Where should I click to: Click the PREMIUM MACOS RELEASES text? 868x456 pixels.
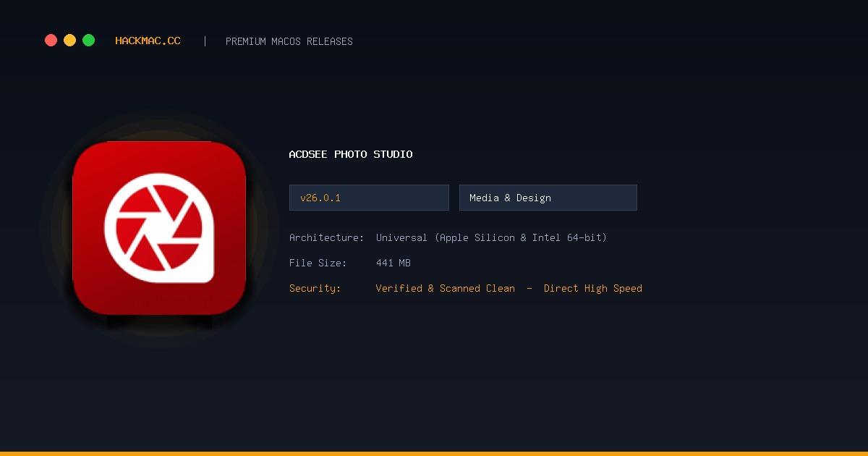click(289, 41)
